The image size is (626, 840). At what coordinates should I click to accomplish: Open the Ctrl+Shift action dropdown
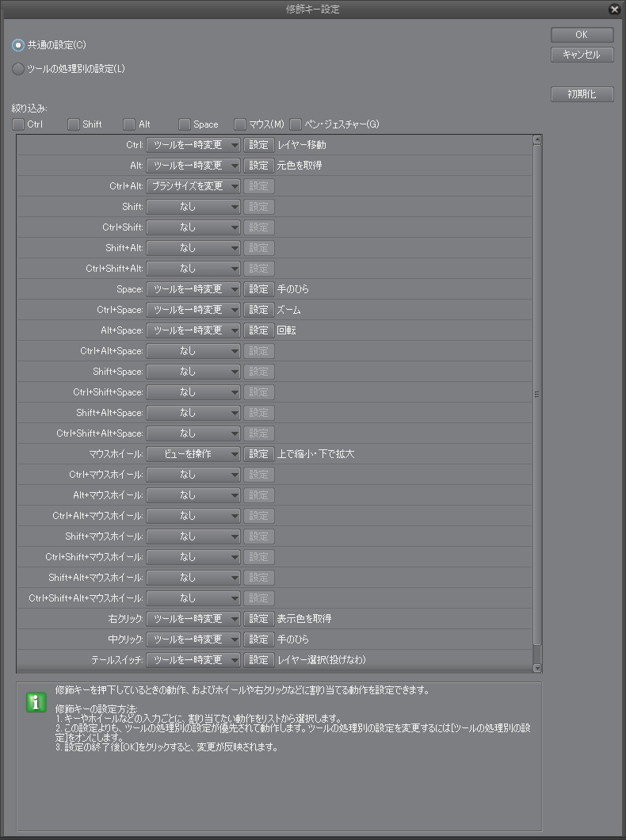point(193,227)
